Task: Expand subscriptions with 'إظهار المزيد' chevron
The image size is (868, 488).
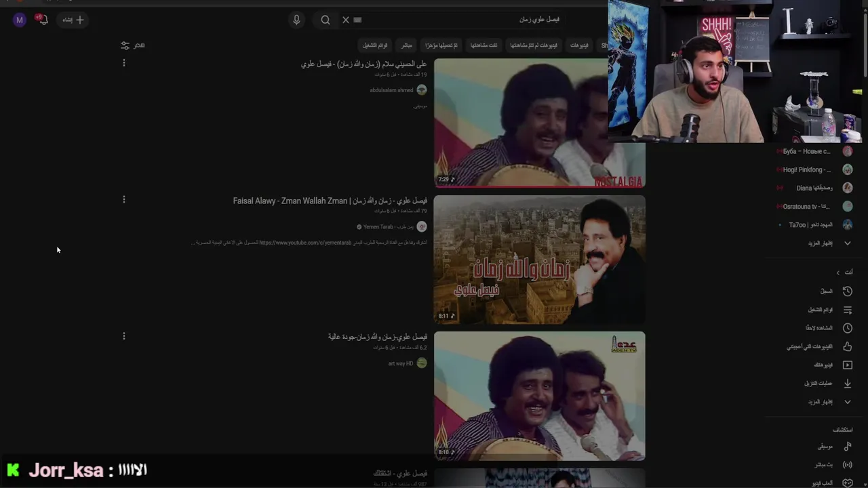Action: pos(847,243)
